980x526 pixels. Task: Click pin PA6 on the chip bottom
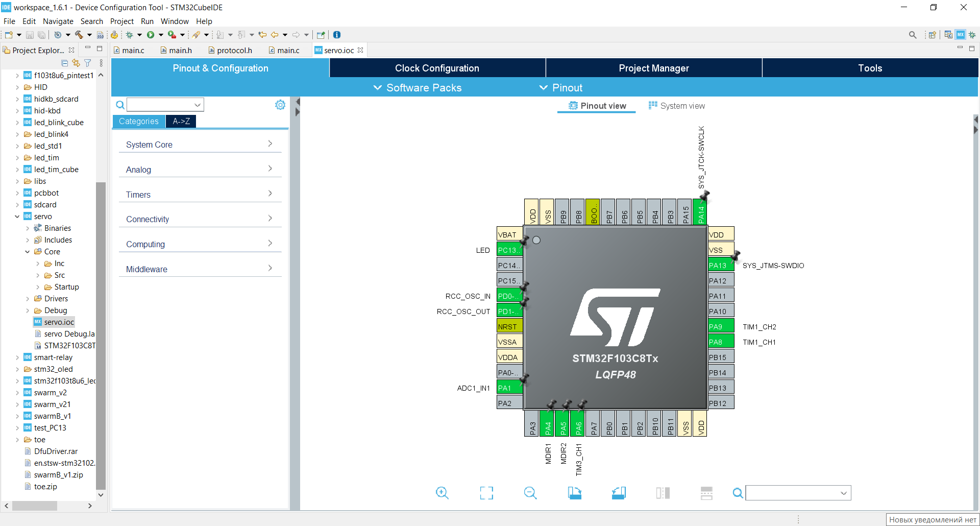[578, 423]
